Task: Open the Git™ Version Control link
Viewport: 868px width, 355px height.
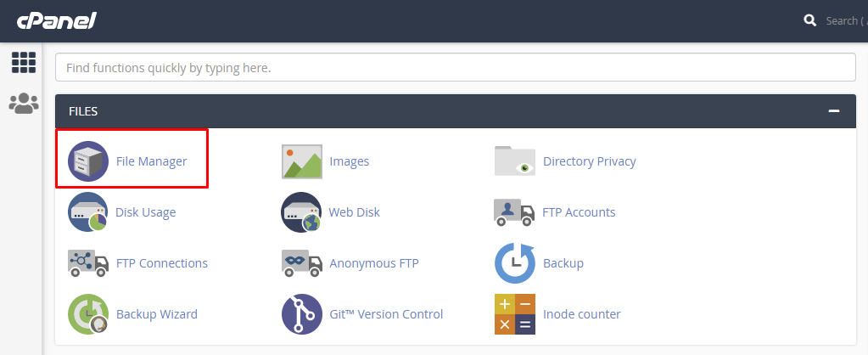Action: coord(386,314)
